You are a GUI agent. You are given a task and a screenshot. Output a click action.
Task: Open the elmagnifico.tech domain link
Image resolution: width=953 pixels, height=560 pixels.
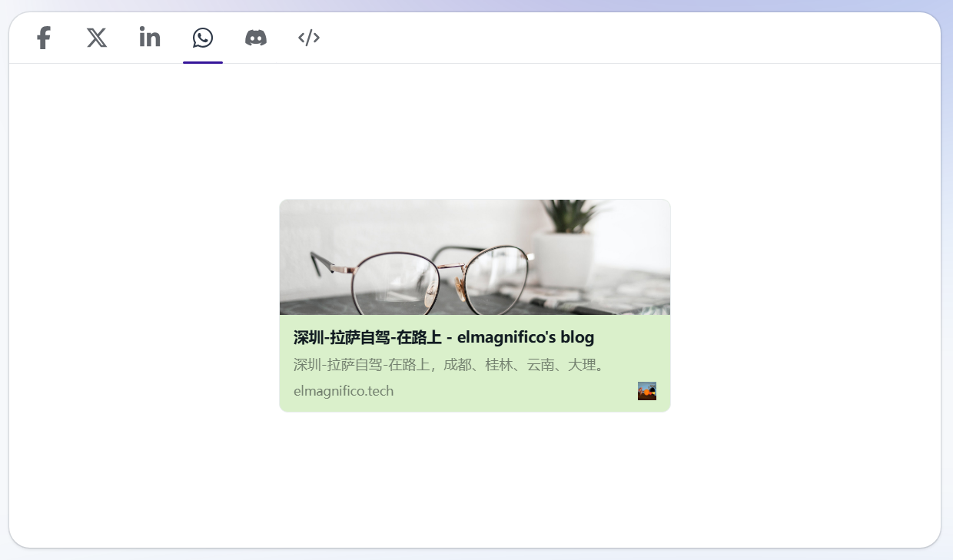click(x=344, y=391)
